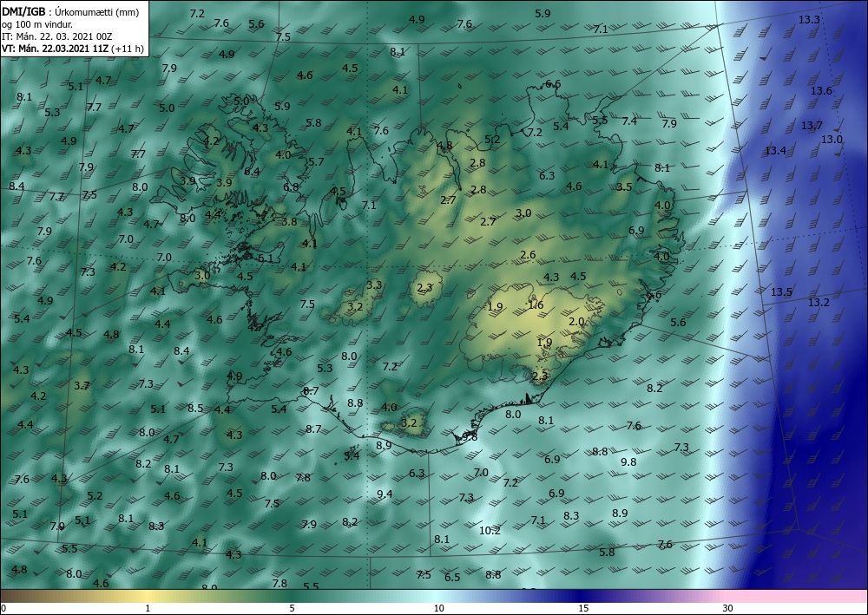This screenshot has width=868, height=615.
Task: Click the map value '13.5'
Action: pyautogui.click(x=782, y=292)
